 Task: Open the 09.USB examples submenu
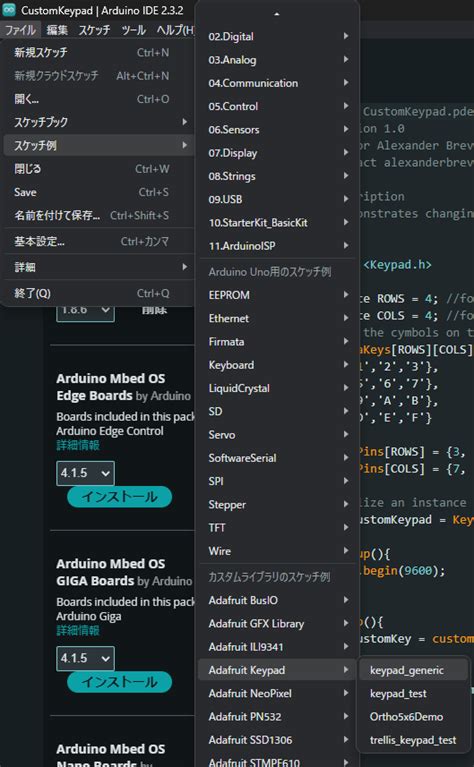(x=278, y=199)
